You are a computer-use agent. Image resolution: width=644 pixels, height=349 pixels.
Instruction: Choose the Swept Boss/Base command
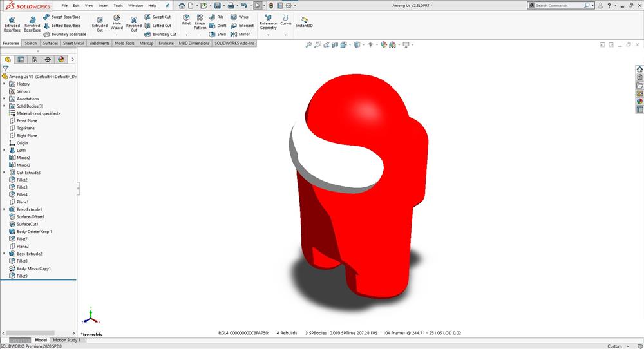(x=62, y=17)
